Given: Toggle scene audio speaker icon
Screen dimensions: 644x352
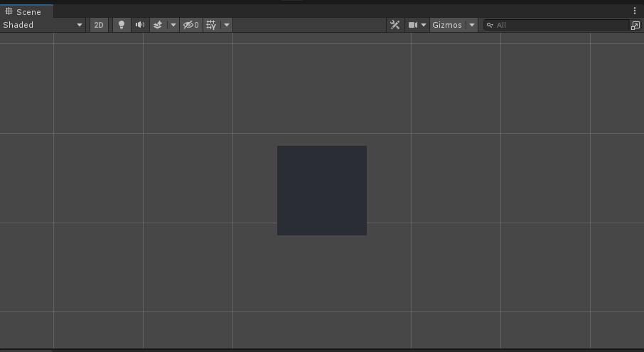Looking at the screenshot, I should click(140, 25).
